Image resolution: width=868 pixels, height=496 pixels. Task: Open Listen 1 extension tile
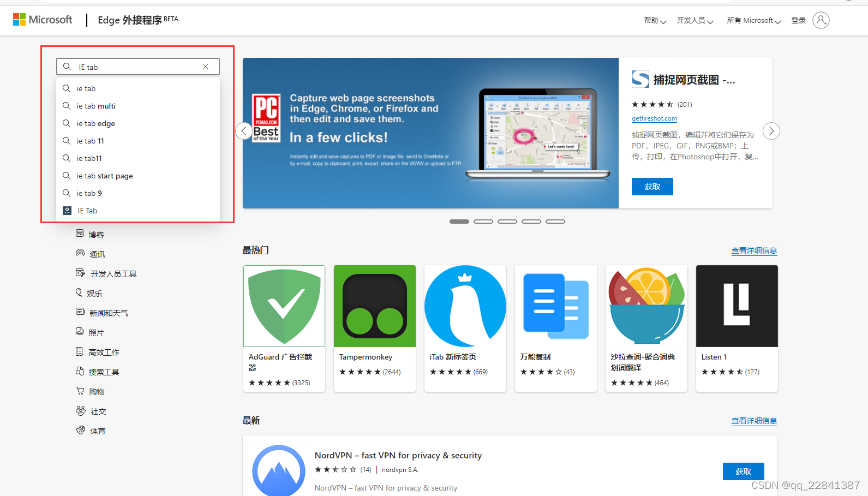[x=737, y=328]
